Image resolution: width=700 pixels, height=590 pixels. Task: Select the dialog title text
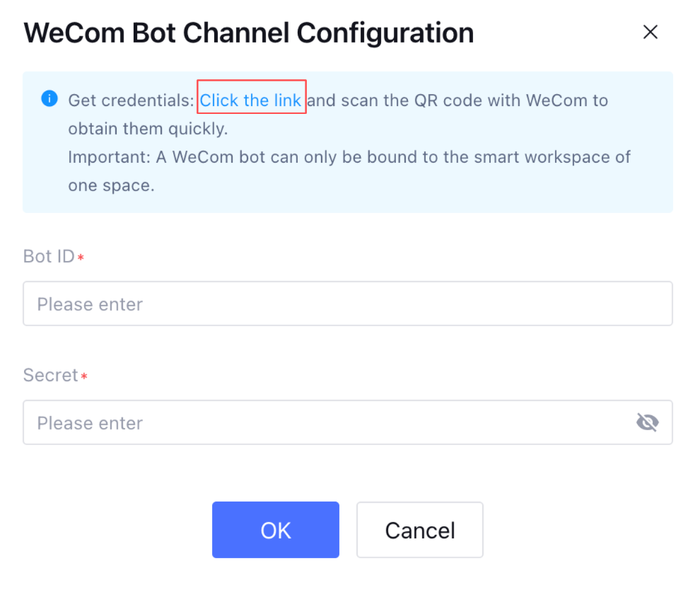(249, 33)
